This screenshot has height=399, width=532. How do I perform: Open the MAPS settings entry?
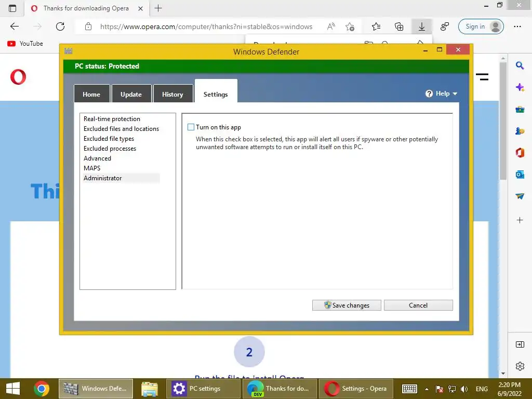92,168
